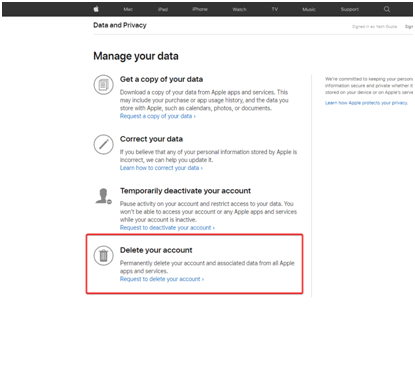This screenshot has height=366, width=415.
Task: Click the Signed in as text
Action: (x=374, y=27)
